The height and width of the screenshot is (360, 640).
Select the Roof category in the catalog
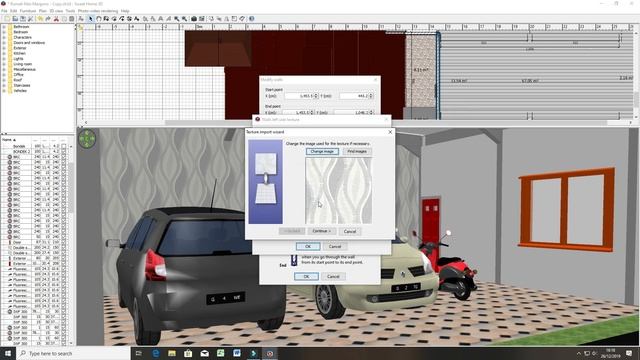point(18,80)
